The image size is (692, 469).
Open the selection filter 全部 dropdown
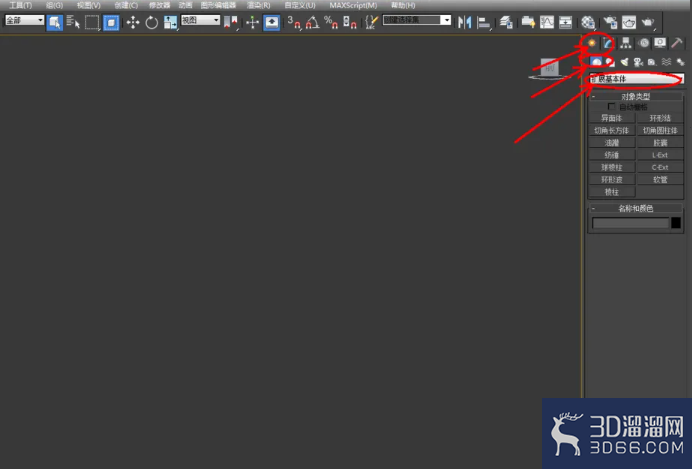click(25, 20)
